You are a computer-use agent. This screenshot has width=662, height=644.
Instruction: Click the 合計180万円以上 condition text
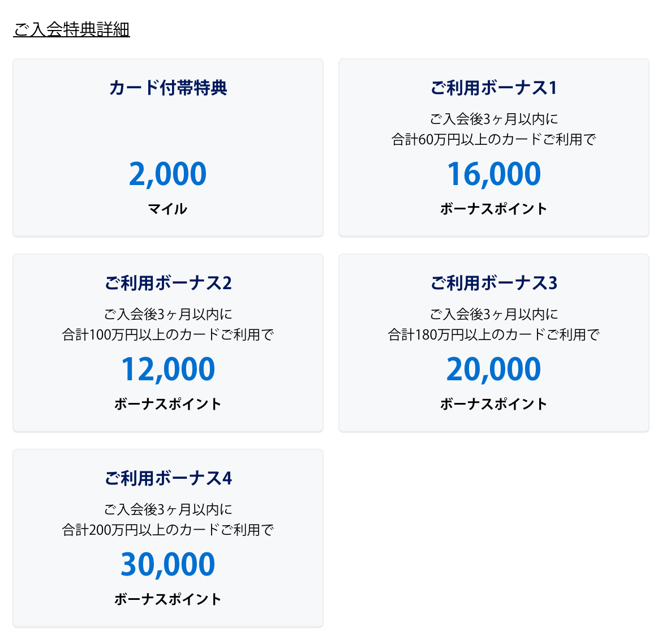493,334
